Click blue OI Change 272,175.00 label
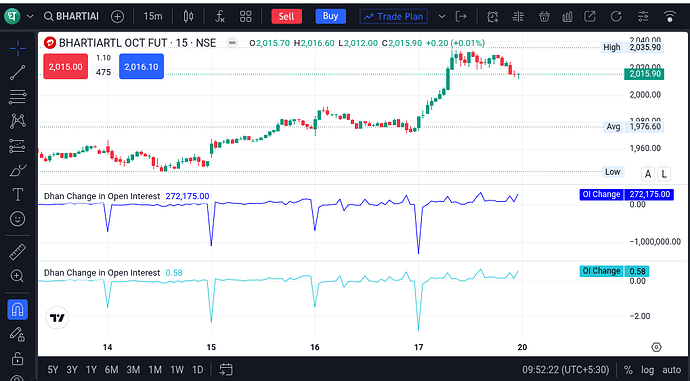690x381 pixels. click(x=627, y=194)
